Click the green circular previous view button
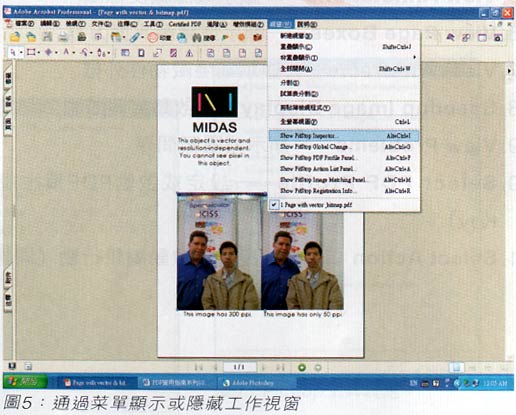The image size is (516, 415). (302, 367)
